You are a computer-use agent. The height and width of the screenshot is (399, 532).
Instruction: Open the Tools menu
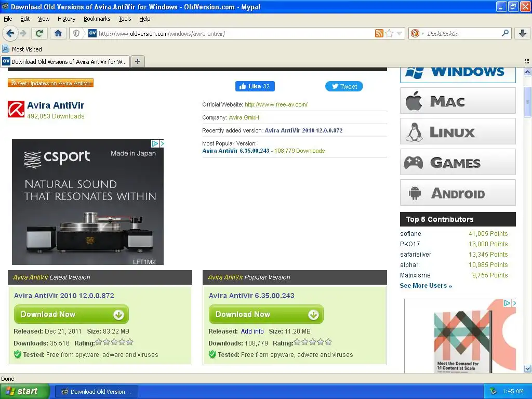pyautogui.click(x=125, y=19)
